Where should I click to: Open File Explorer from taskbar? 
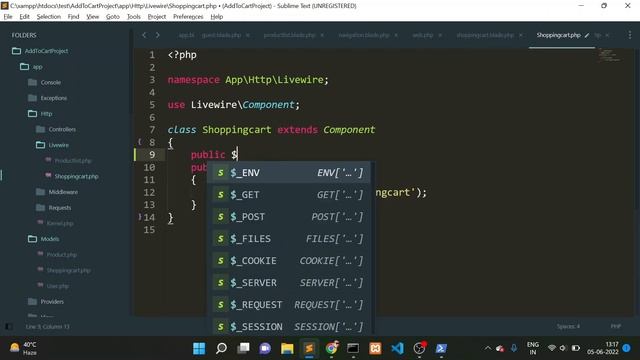point(287,348)
